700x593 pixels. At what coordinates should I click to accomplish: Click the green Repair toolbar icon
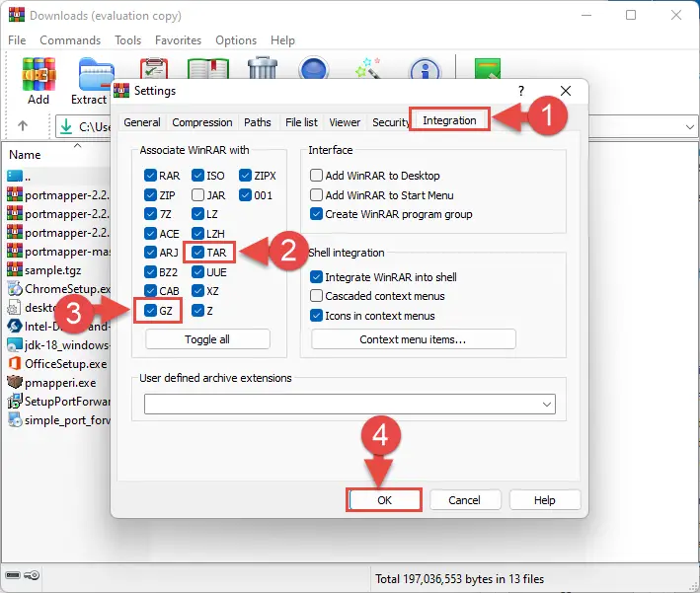pos(488,68)
